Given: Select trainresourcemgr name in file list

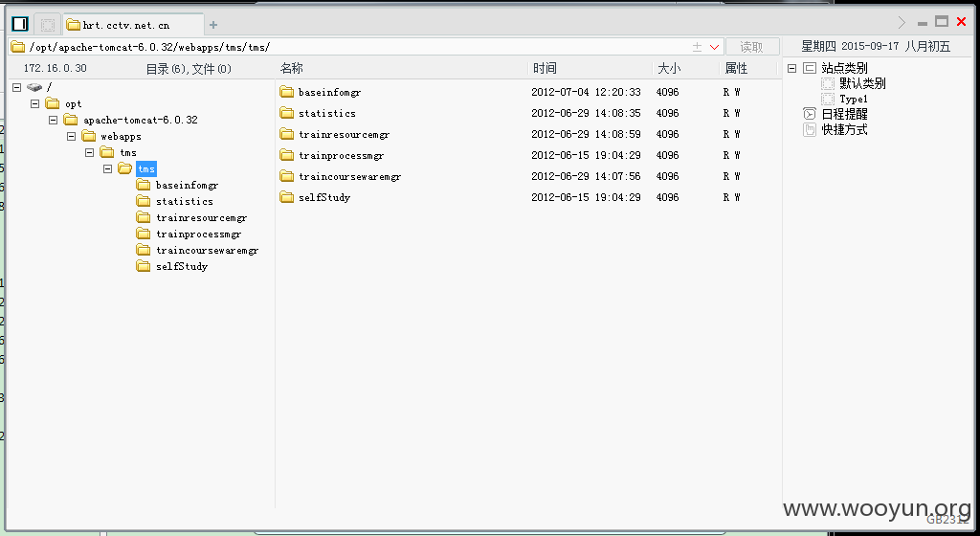Looking at the screenshot, I should [x=344, y=134].
